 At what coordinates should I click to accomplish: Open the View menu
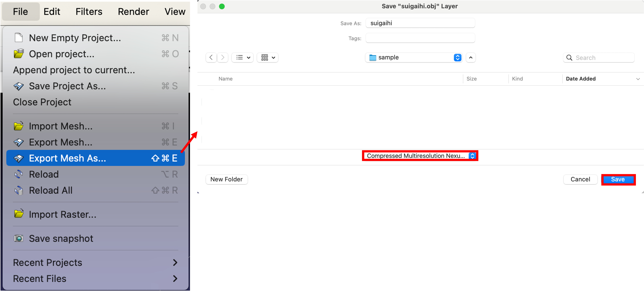(x=175, y=11)
